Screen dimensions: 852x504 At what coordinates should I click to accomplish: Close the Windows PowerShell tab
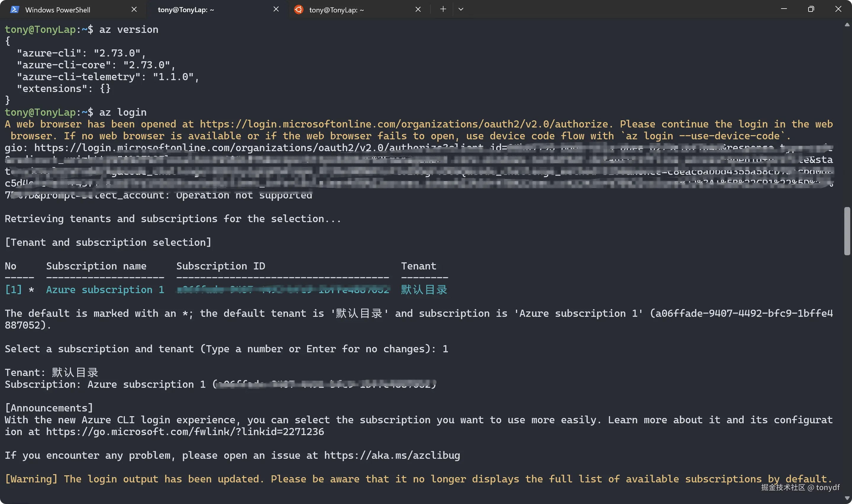point(134,9)
